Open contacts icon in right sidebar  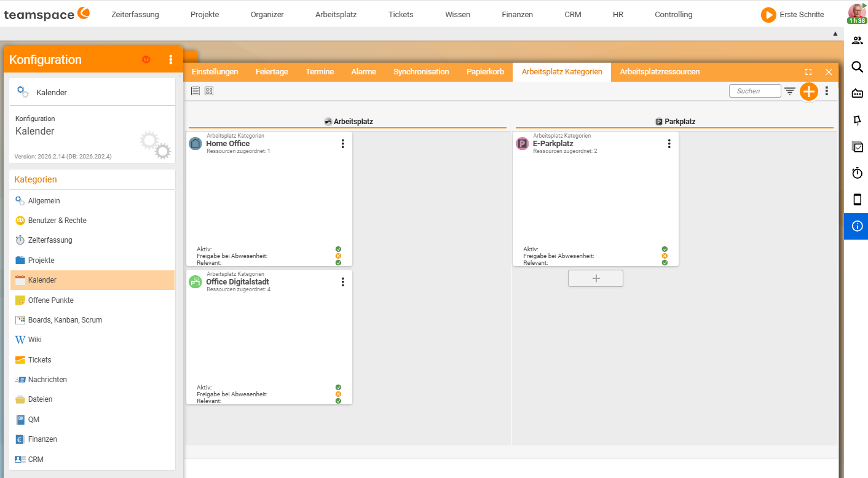(x=857, y=41)
